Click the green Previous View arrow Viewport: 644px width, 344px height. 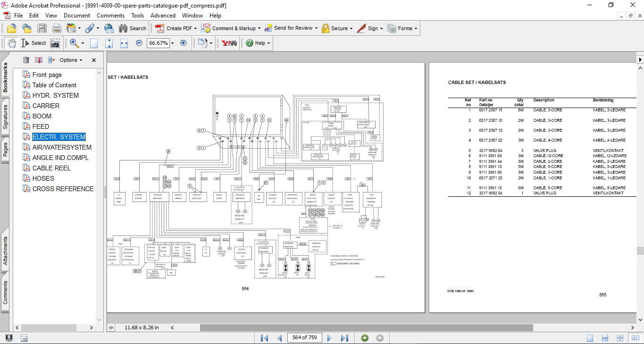click(364, 338)
